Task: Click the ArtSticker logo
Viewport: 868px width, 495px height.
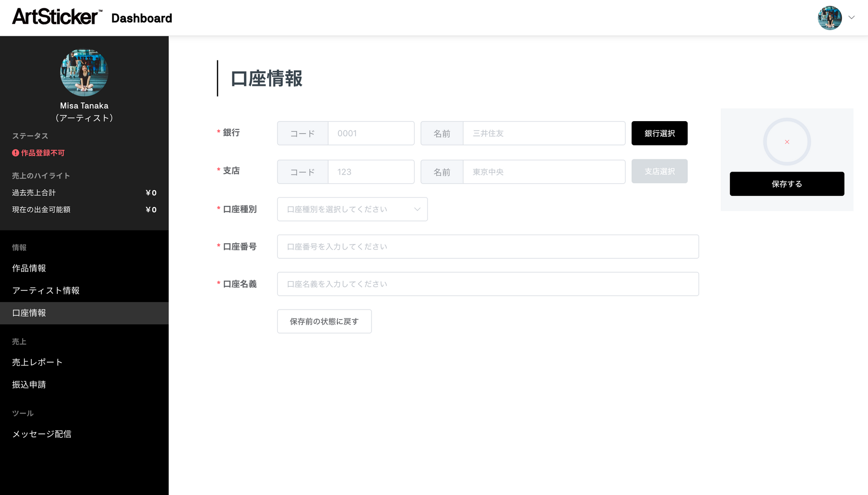Action: (x=57, y=17)
